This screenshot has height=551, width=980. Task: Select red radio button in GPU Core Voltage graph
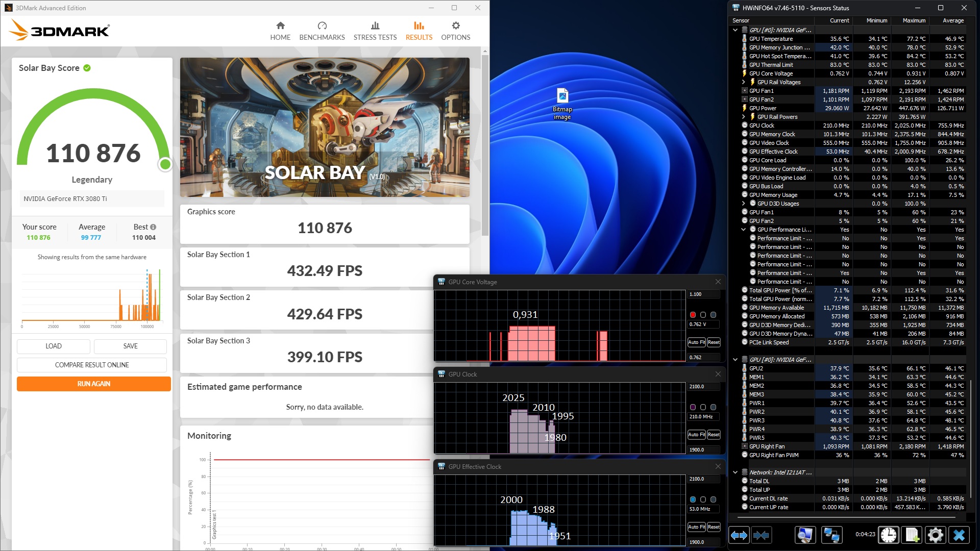693,315
